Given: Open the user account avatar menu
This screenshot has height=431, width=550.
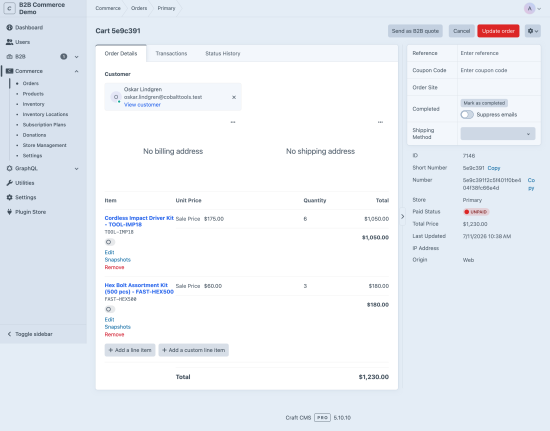Looking at the screenshot, I should pos(532,8).
